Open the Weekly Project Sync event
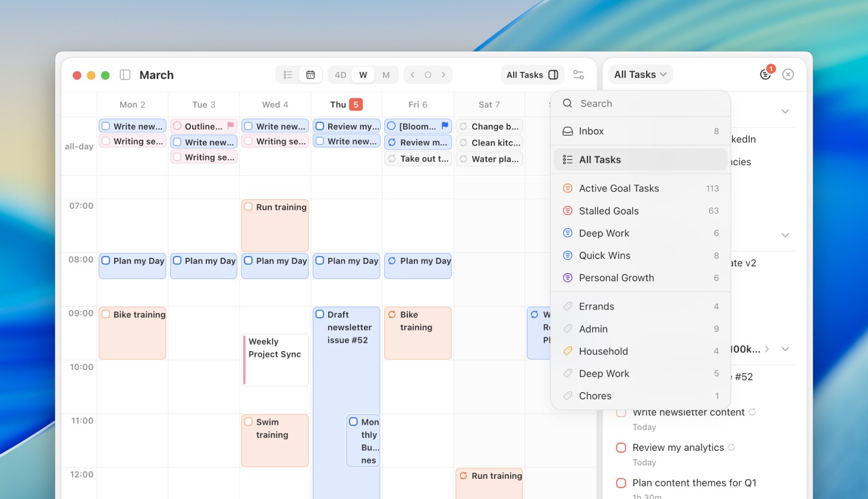 tap(275, 360)
